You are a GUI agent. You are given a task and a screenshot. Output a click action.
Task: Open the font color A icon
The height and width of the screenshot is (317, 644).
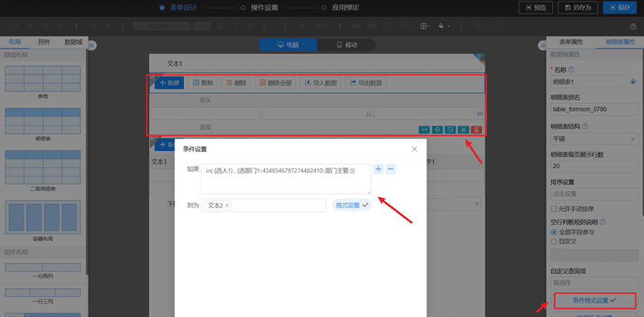coord(267,26)
